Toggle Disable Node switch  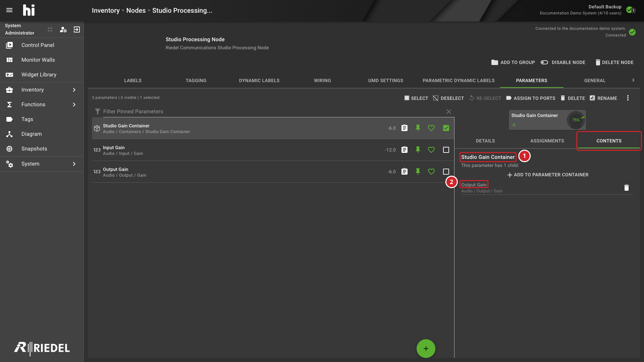[563, 62]
